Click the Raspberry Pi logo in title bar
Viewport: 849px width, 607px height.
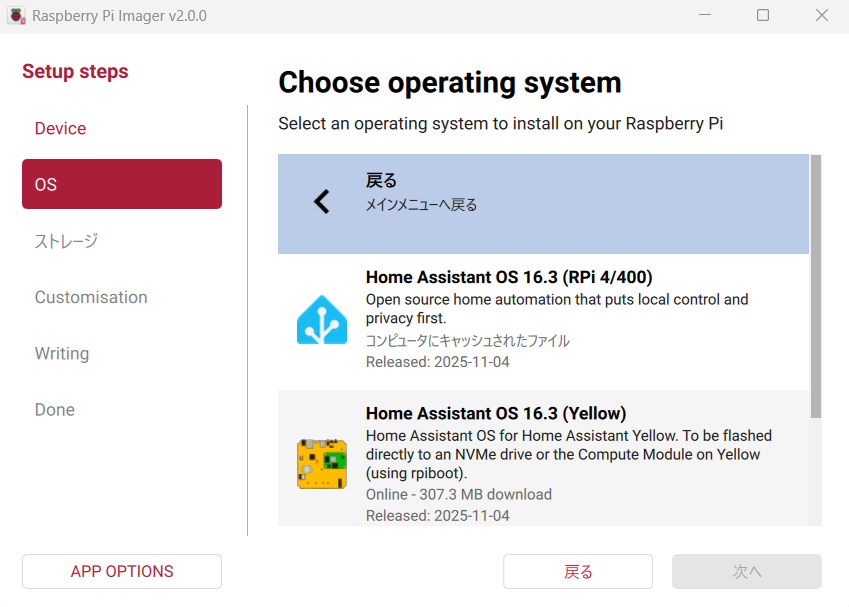coord(17,16)
